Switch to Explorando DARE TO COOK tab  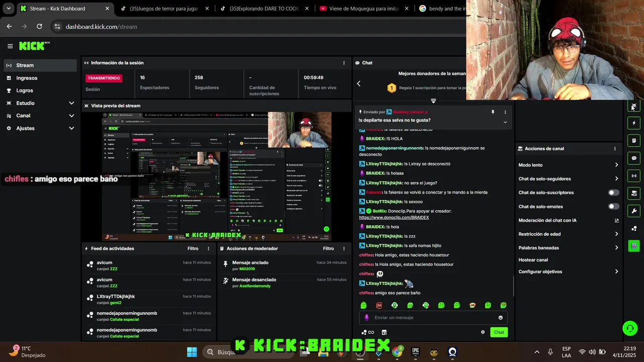coord(264,9)
